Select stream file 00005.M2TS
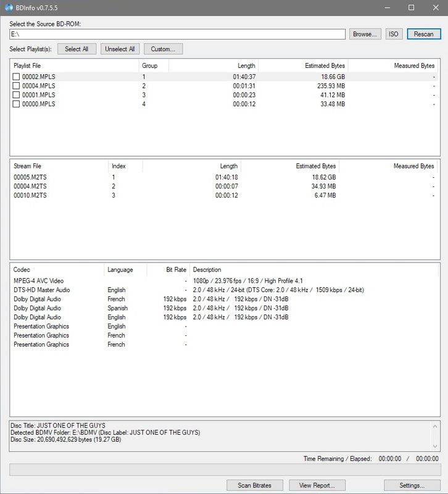Screen dimensions: 448x494 pyautogui.click(x=30, y=177)
